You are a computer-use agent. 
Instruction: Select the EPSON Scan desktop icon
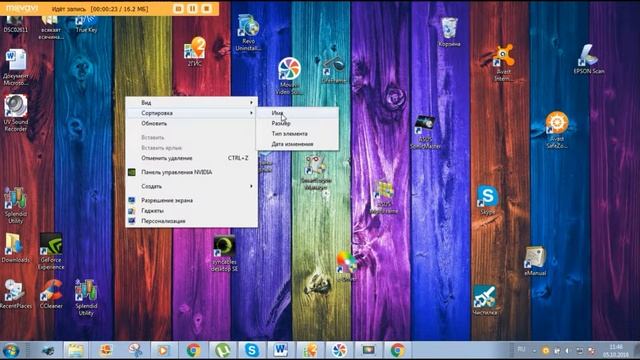coord(589,59)
